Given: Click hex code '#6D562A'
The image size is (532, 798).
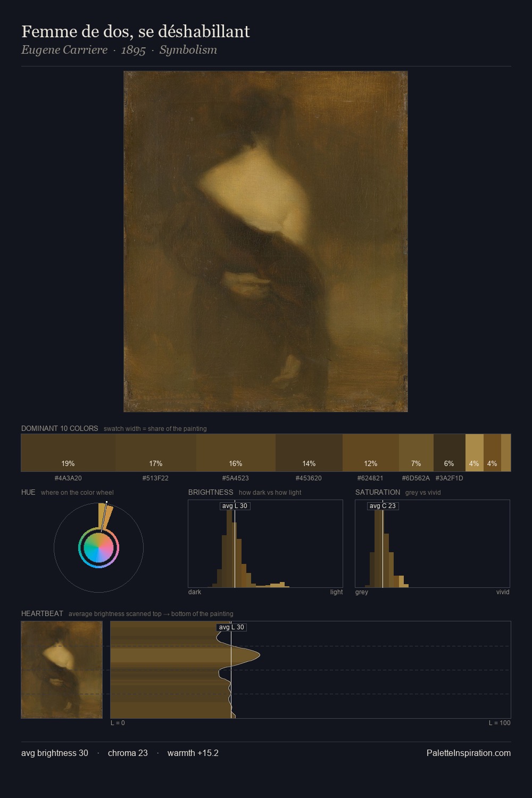Looking at the screenshot, I should pos(416,478).
